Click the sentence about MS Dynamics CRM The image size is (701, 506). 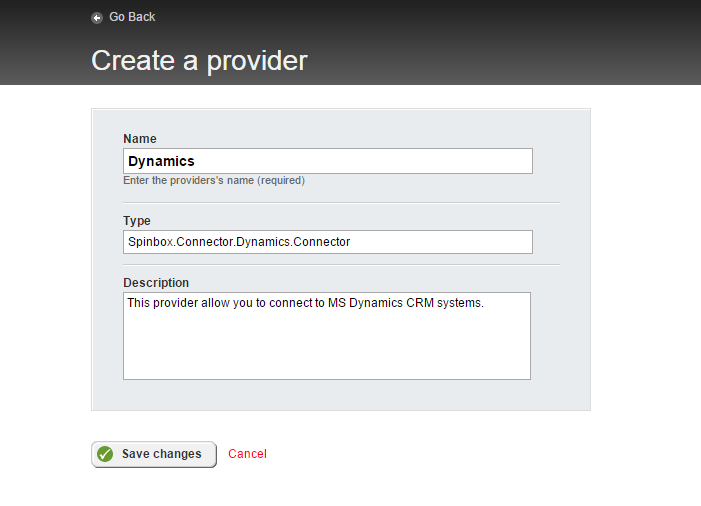pyautogui.click(x=305, y=303)
